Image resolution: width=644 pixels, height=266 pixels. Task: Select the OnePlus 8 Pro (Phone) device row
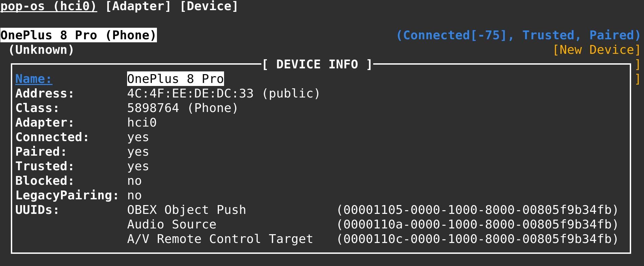coord(78,36)
